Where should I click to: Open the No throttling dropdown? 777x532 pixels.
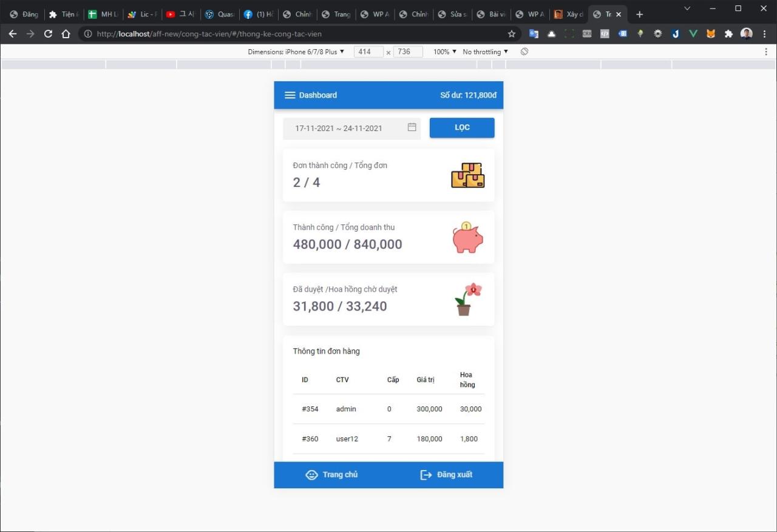484,52
